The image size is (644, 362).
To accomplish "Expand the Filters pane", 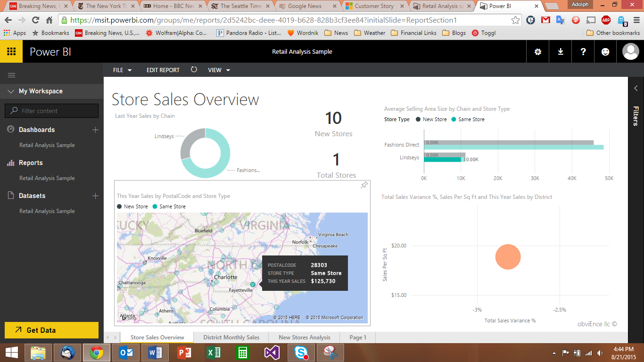I will pos(636,88).
